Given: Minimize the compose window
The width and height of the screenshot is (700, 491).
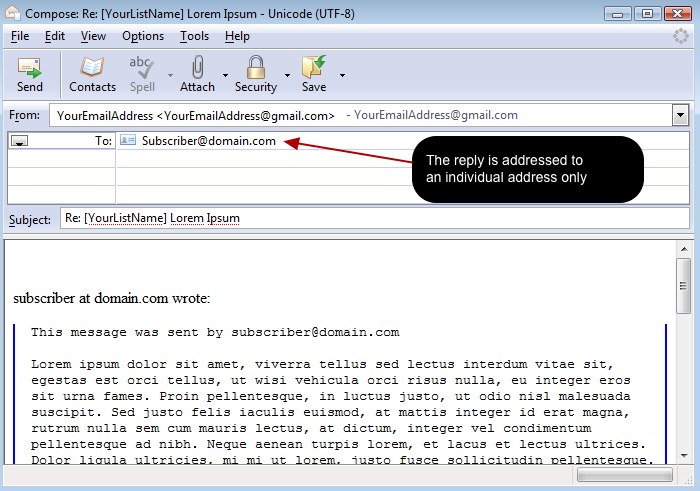Looking at the screenshot, I should pyautogui.click(x=617, y=14).
